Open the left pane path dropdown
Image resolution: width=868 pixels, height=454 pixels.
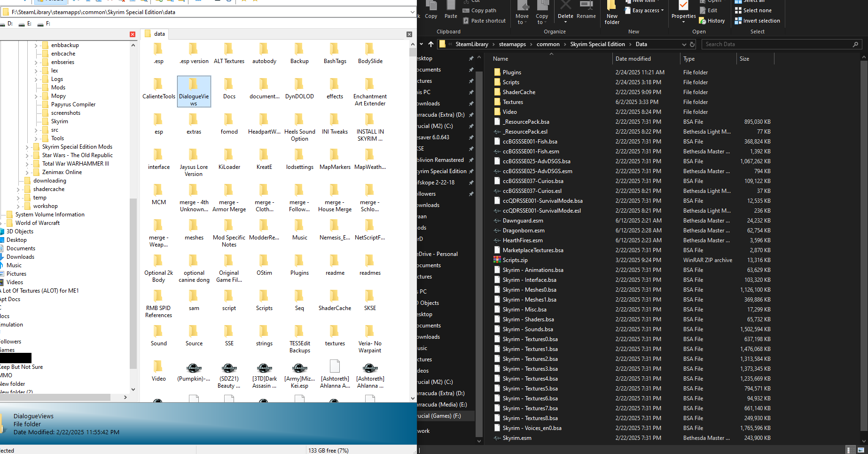tap(412, 12)
